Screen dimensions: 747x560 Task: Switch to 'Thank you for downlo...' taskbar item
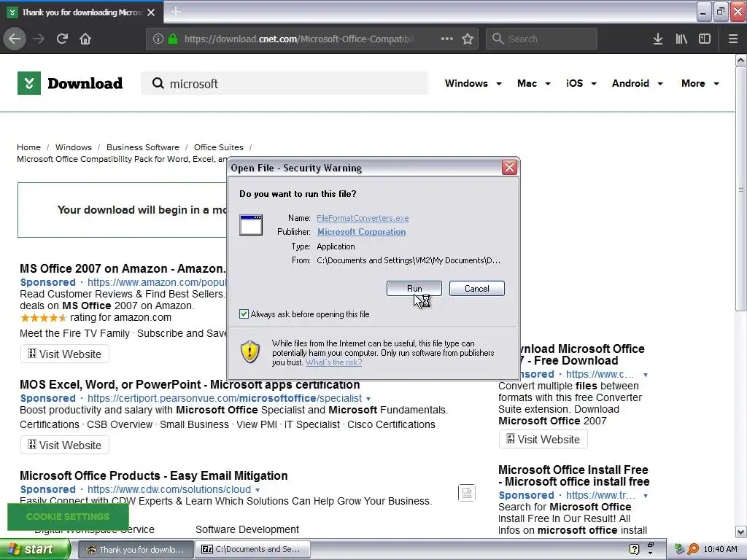pos(136,549)
